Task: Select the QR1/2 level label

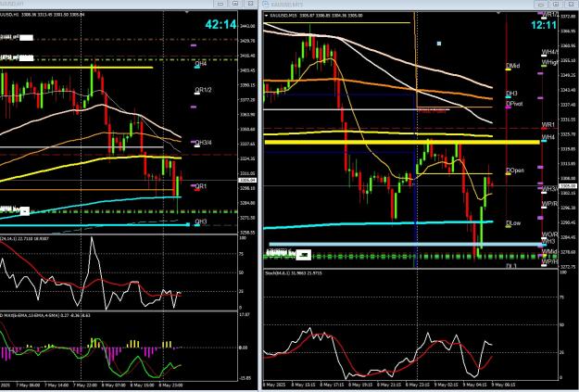Action: 203,90
